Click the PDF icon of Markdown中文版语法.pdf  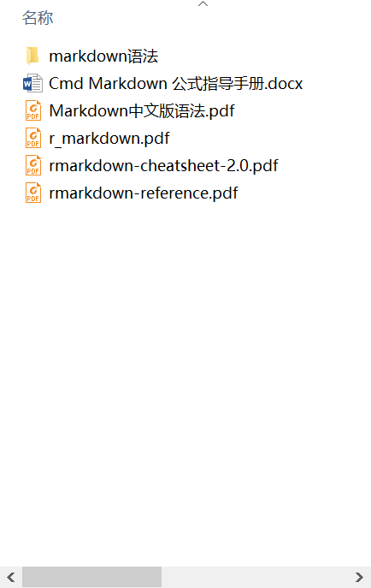[x=33, y=110]
